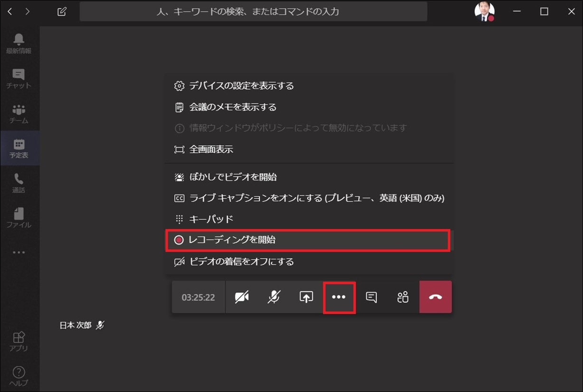Open the アプリ section
Image resolution: width=583 pixels, height=392 pixels.
pyautogui.click(x=19, y=339)
